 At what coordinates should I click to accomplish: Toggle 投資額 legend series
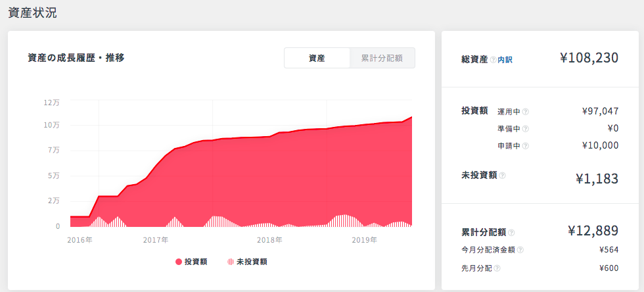[x=191, y=262]
